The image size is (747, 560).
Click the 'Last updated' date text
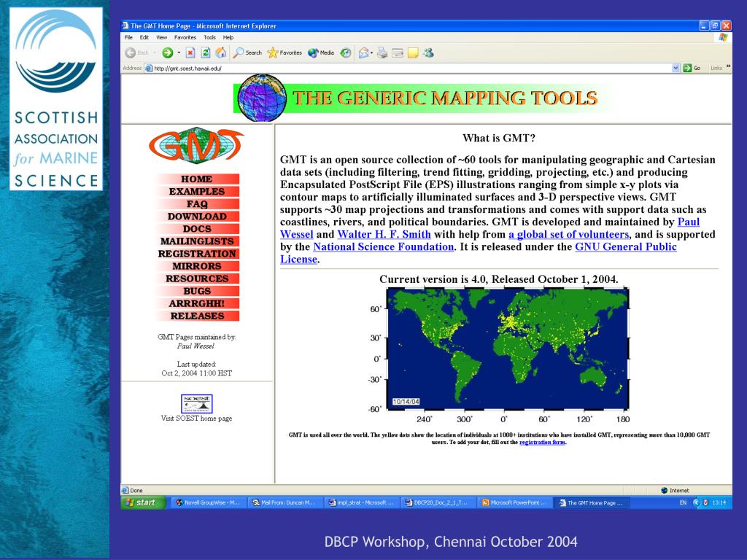[x=197, y=368]
